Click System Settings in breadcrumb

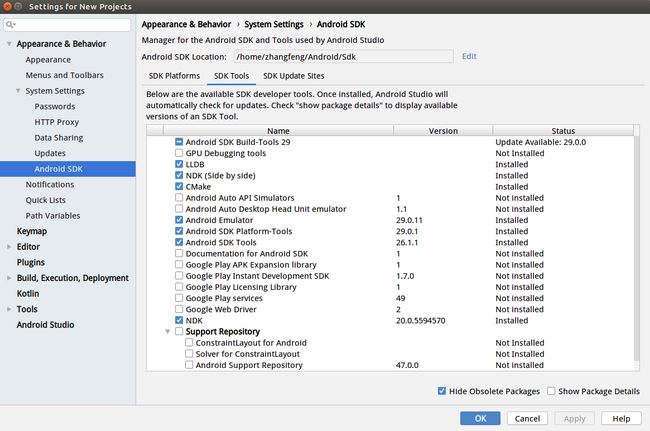pyautogui.click(x=274, y=24)
